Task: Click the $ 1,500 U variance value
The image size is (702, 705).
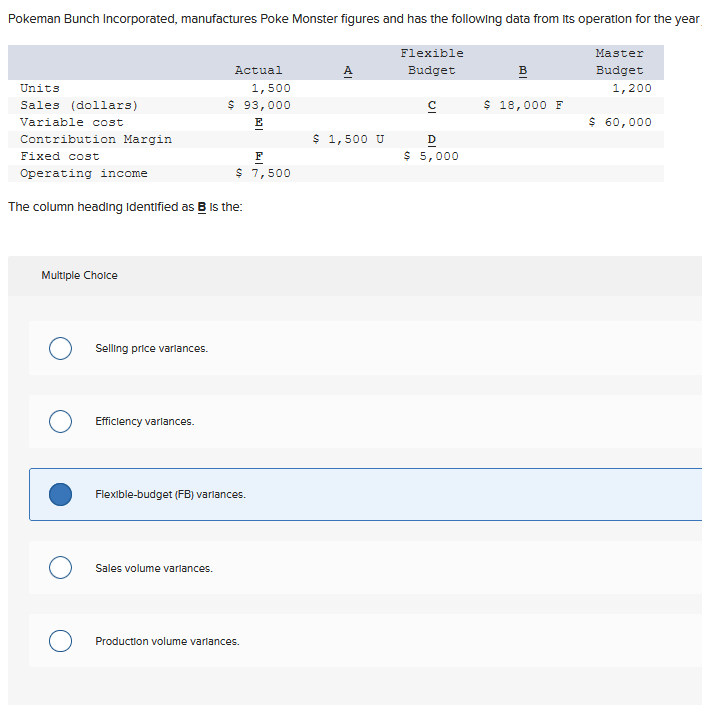Action: [x=349, y=139]
